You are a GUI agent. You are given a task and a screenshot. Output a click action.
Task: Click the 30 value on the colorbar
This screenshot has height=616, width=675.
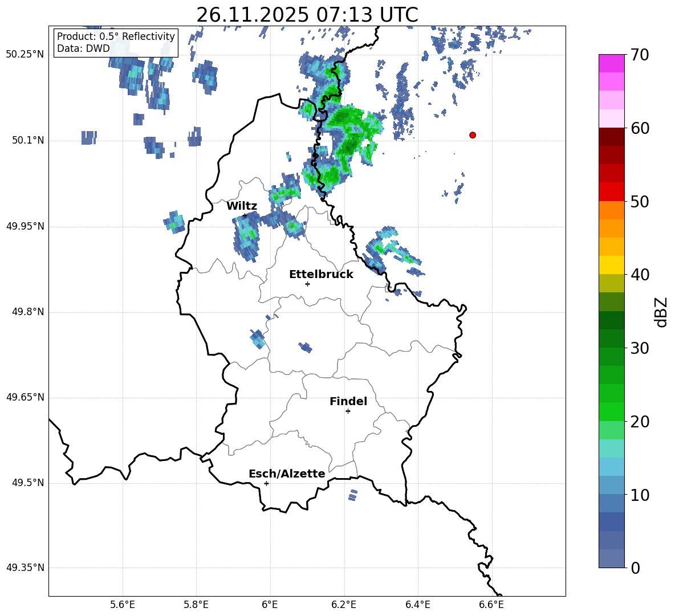coord(640,348)
